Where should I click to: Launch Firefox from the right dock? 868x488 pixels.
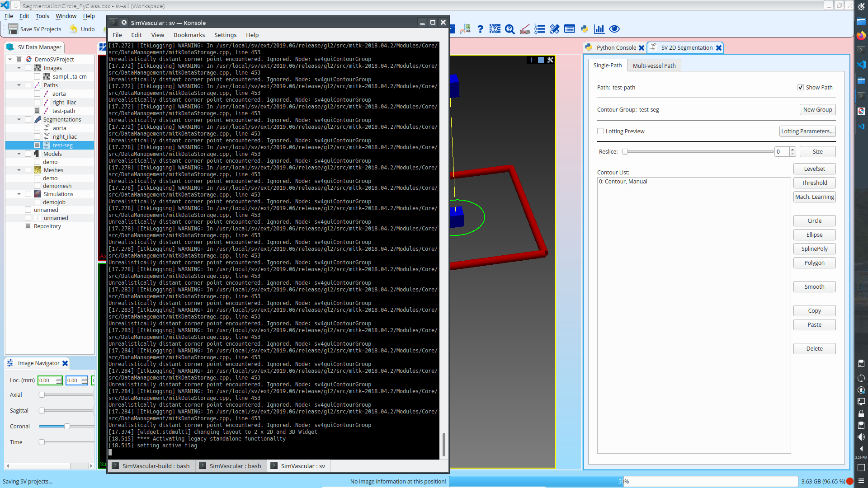(861, 35)
